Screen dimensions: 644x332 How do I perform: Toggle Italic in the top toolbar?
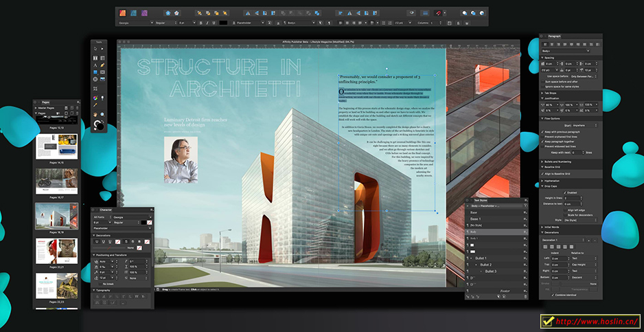[x=207, y=23]
